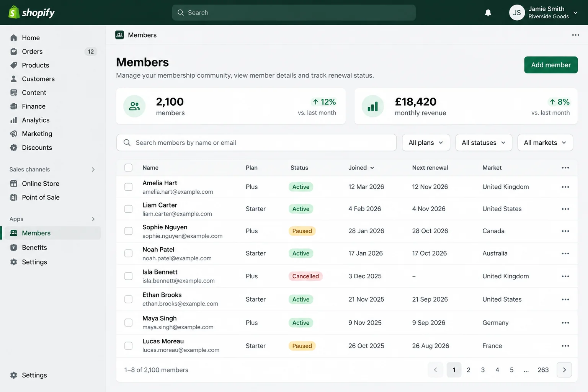Check the Liam Carter row

(129, 209)
